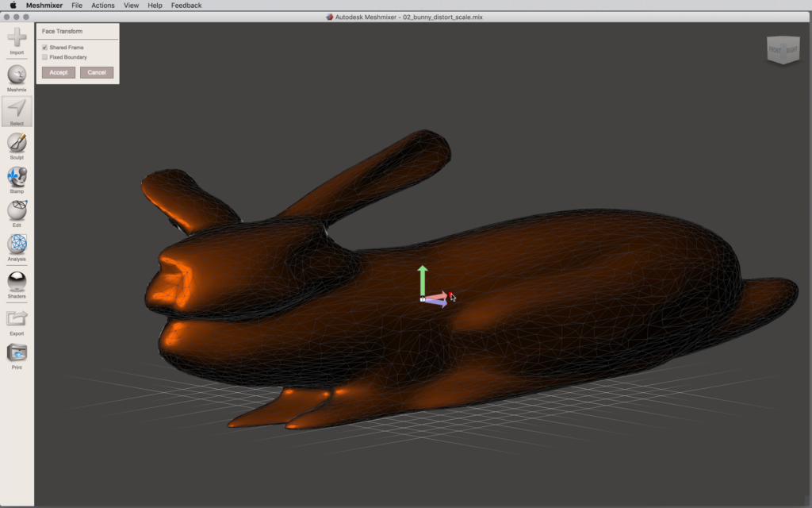Open the Sculpt brush tool
The width and height of the screenshot is (812, 508).
pos(17,143)
